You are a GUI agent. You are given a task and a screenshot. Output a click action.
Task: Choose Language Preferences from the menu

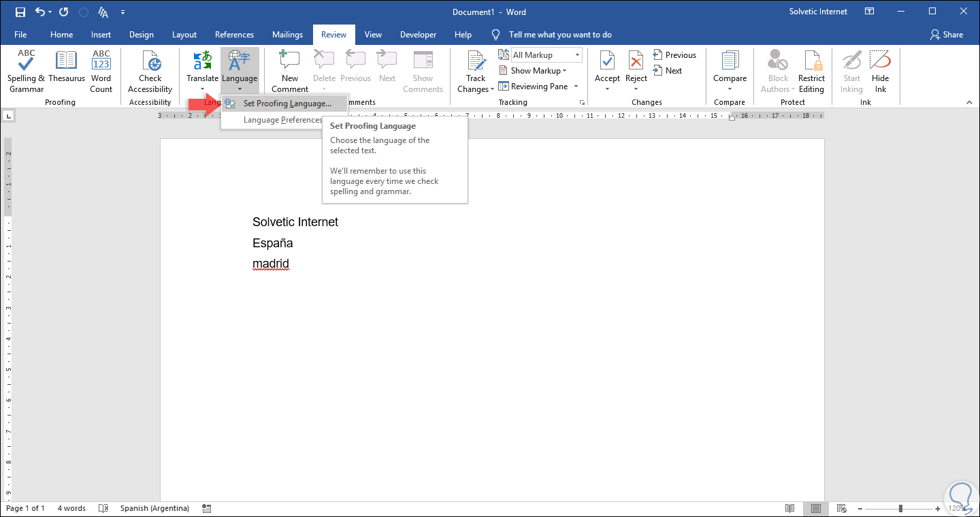tap(283, 120)
